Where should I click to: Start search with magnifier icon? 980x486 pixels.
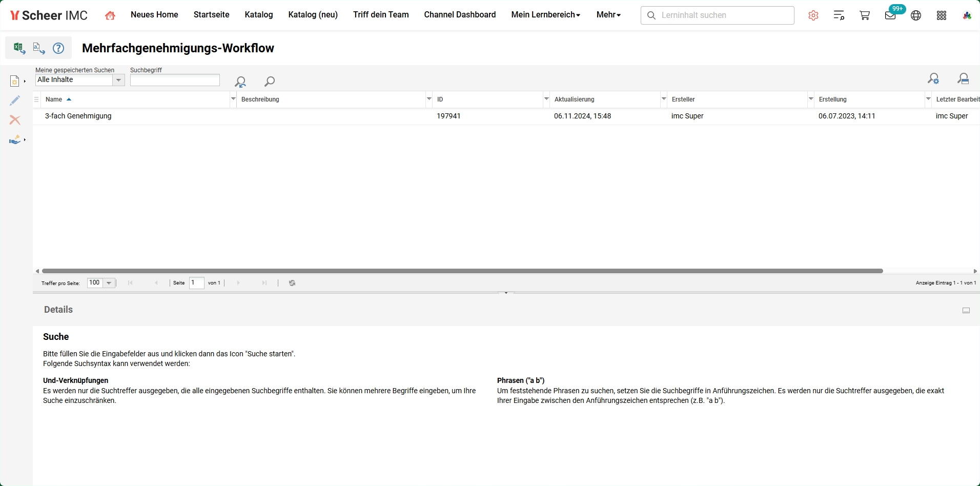pos(269,81)
